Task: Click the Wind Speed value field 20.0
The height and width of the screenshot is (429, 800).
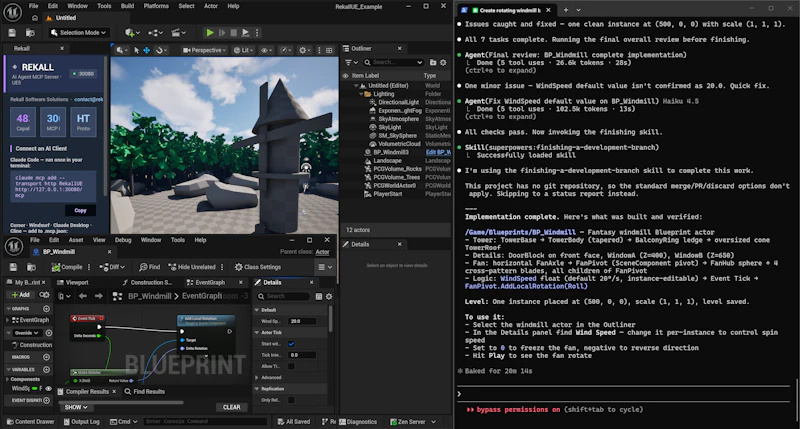Action: pyautogui.click(x=302, y=321)
